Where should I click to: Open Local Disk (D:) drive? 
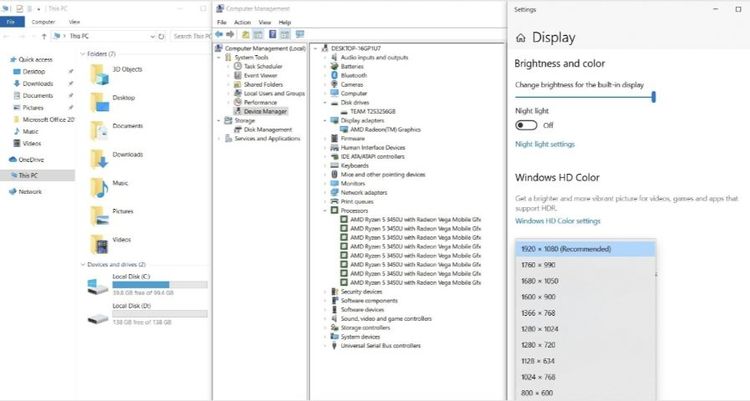coord(147,314)
